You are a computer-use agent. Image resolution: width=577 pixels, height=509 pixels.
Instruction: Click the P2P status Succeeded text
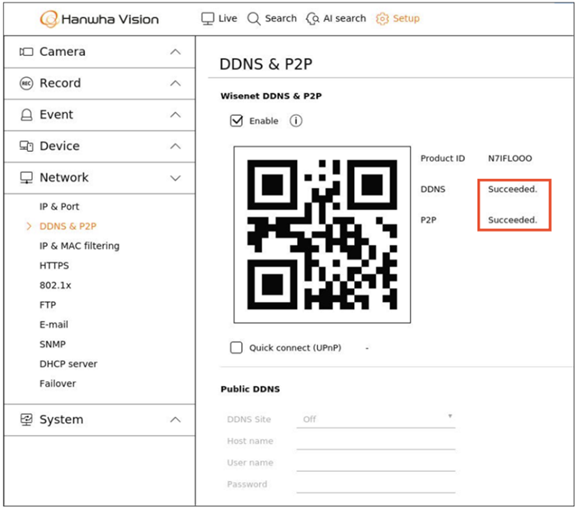point(513,220)
